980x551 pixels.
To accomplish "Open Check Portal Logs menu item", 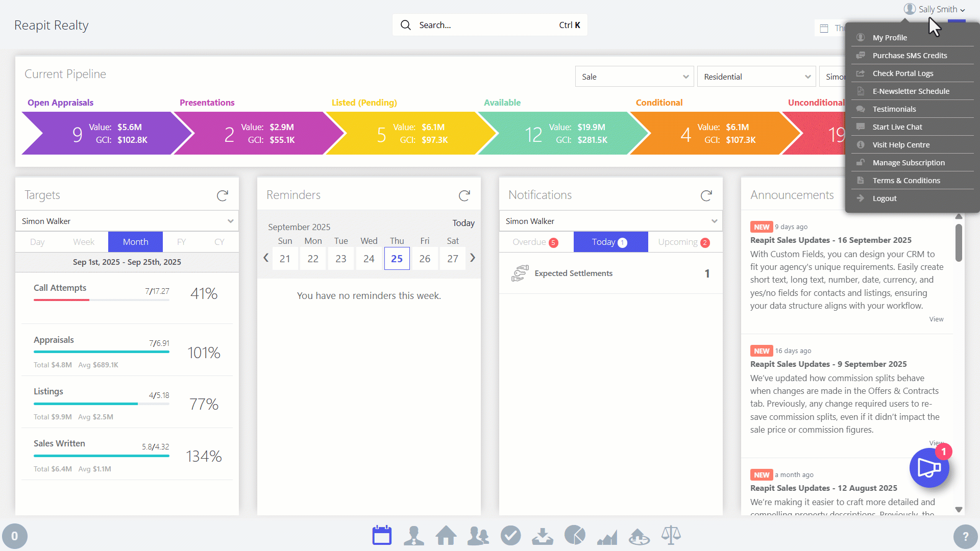I will tap(913, 73).
